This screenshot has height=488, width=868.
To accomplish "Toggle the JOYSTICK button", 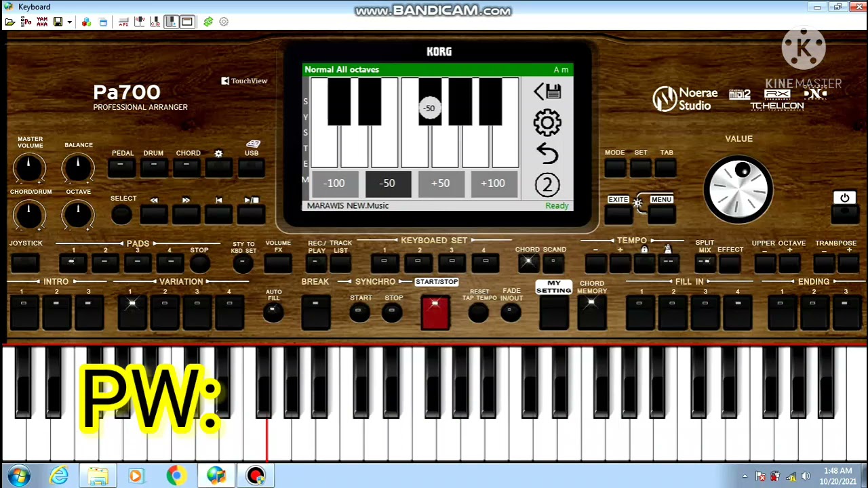I will point(25,262).
